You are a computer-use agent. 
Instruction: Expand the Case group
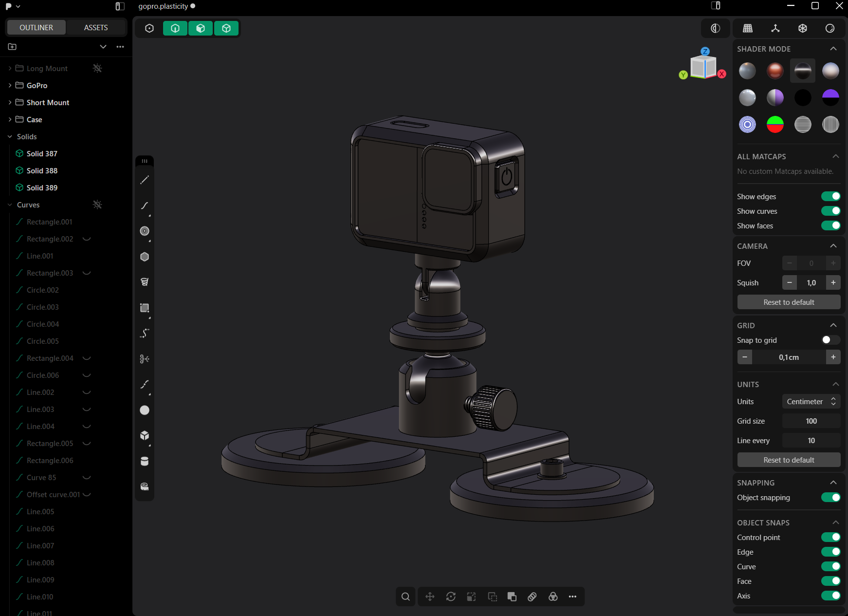click(10, 119)
